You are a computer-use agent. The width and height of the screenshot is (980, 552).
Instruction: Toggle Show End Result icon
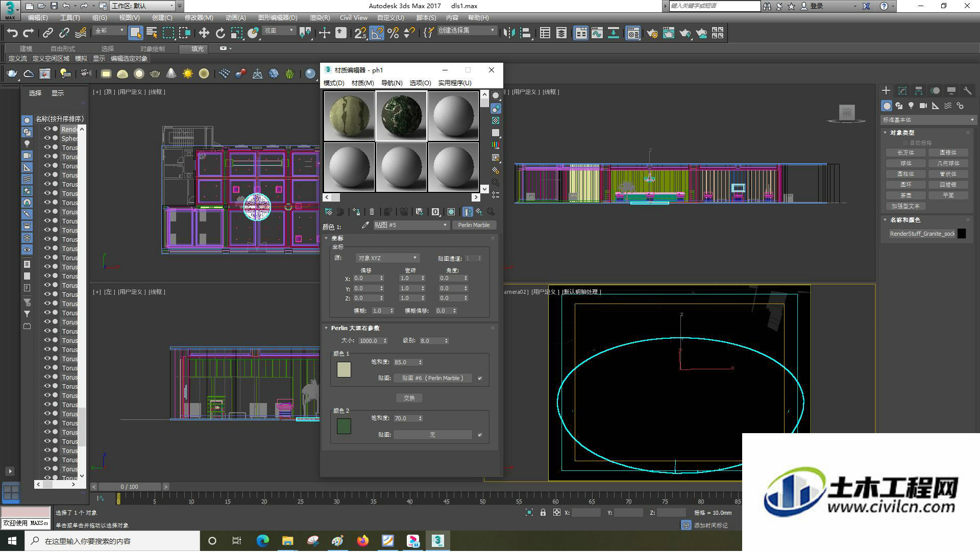point(468,212)
